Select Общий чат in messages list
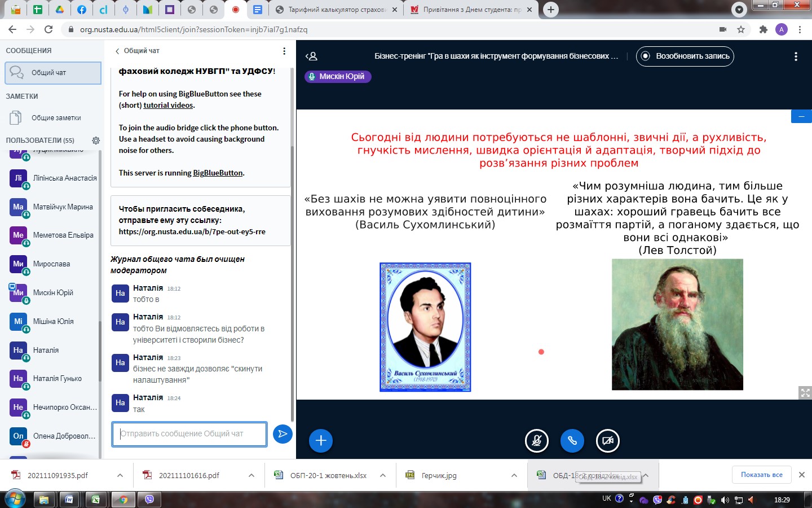Screen dimensions: 812x508 (53, 73)
